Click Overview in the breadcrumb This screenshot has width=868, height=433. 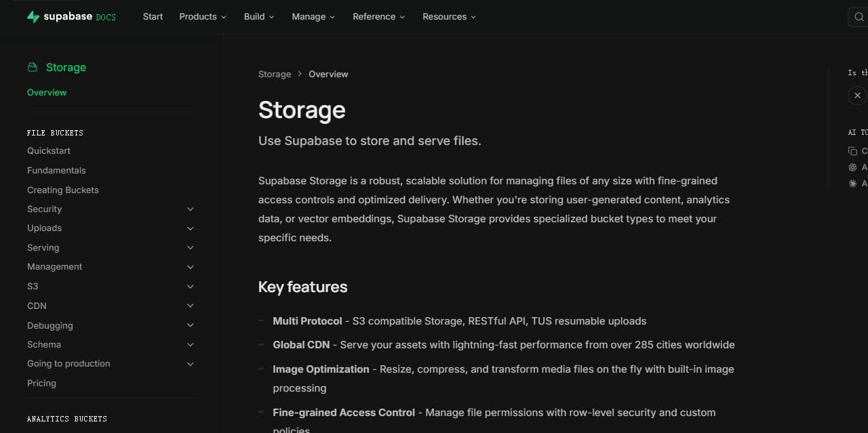click(328, 74)
